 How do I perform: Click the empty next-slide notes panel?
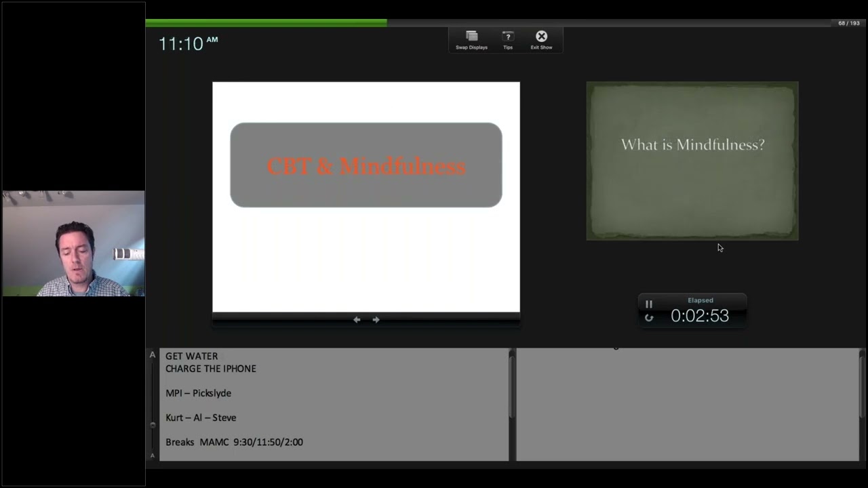click(x=688, y=405)
